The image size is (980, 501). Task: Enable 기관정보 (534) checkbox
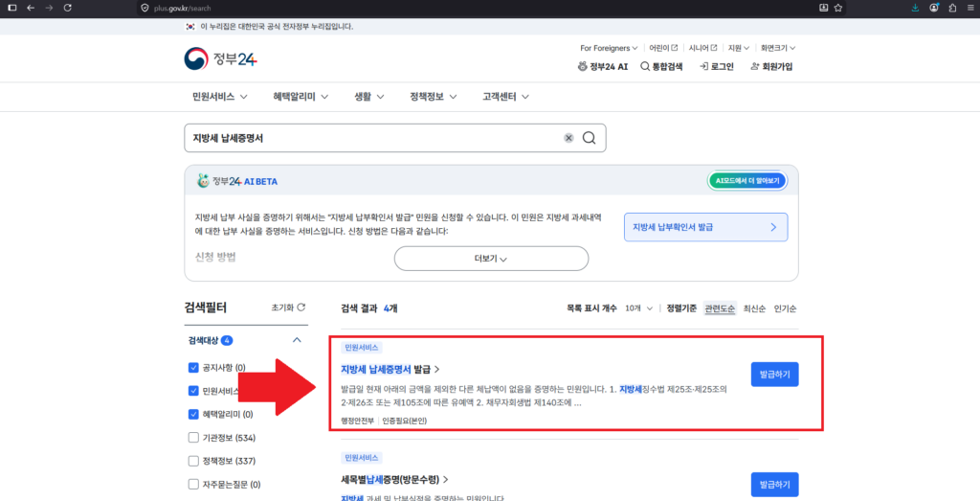pyautogui.click(x=193, y=437)
